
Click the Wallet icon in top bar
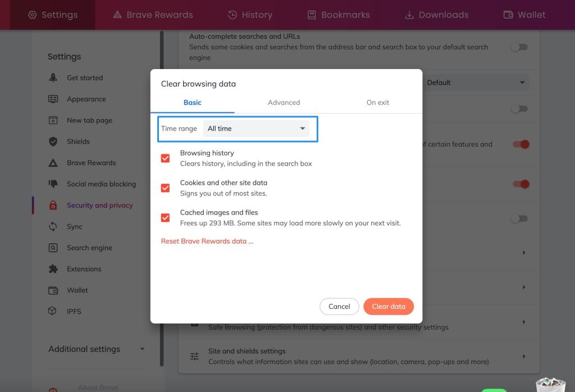click(508, 15)
